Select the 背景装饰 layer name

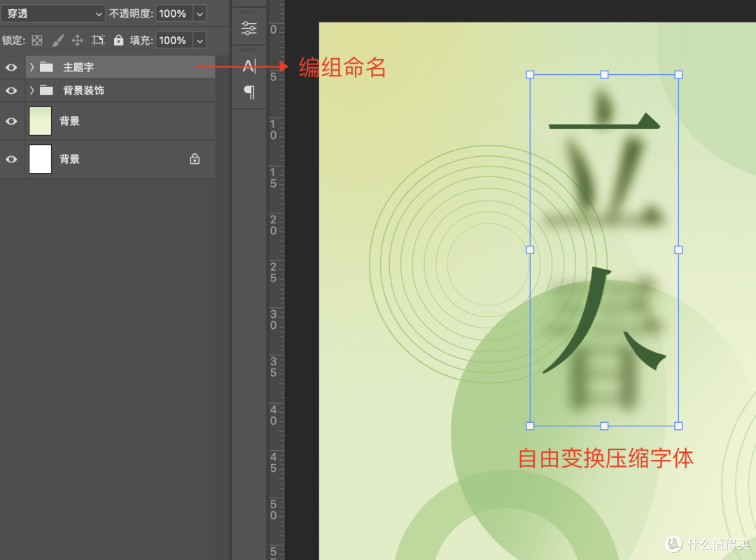click(84, 91)
